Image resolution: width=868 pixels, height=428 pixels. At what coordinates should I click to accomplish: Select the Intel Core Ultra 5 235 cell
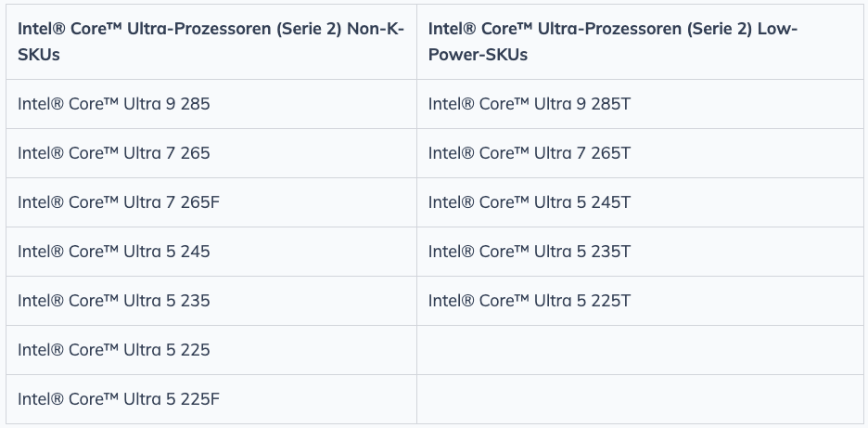tap(211, 301)
